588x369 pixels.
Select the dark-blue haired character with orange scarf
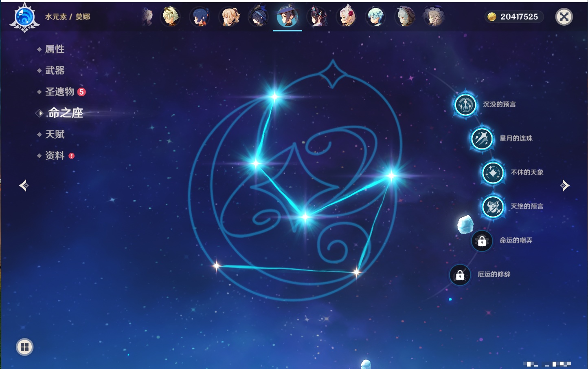pyautogui.click(x=200, y=17)
